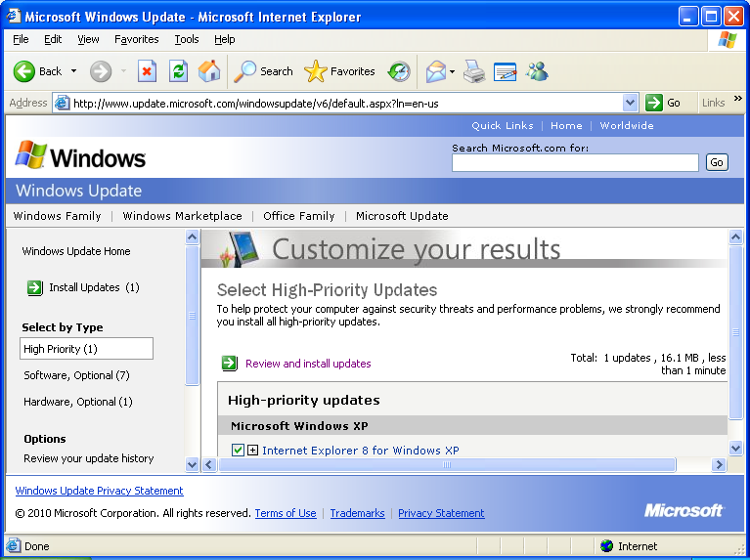Image resolution: width=750 pixels, height=560 pixels.
Task: Open the Microsoft Update tab
Action: coord(402,216)
